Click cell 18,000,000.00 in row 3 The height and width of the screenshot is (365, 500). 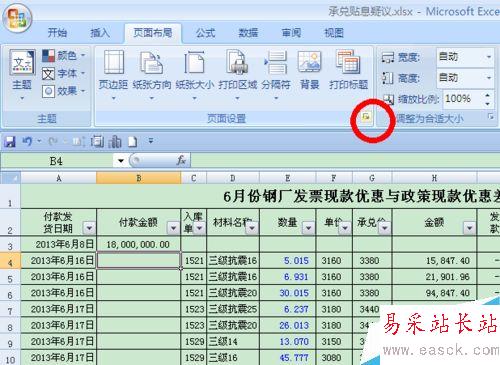point(139,245)
